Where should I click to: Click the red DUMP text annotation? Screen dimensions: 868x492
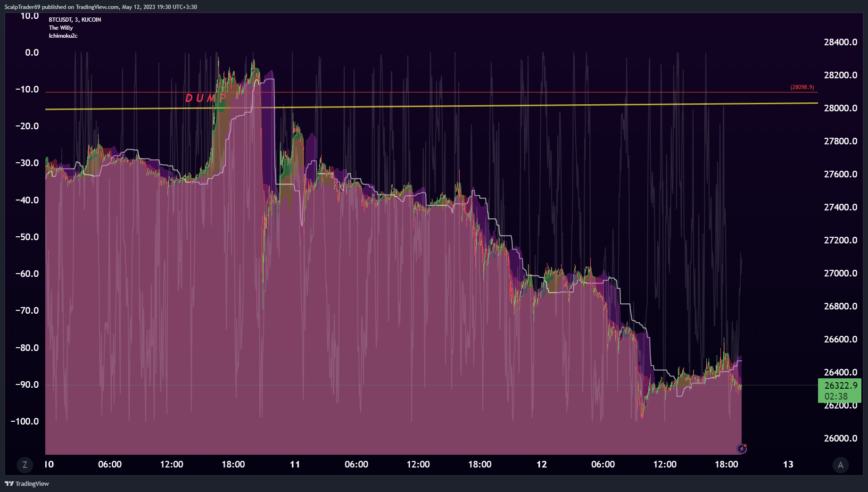click(206, 98)
